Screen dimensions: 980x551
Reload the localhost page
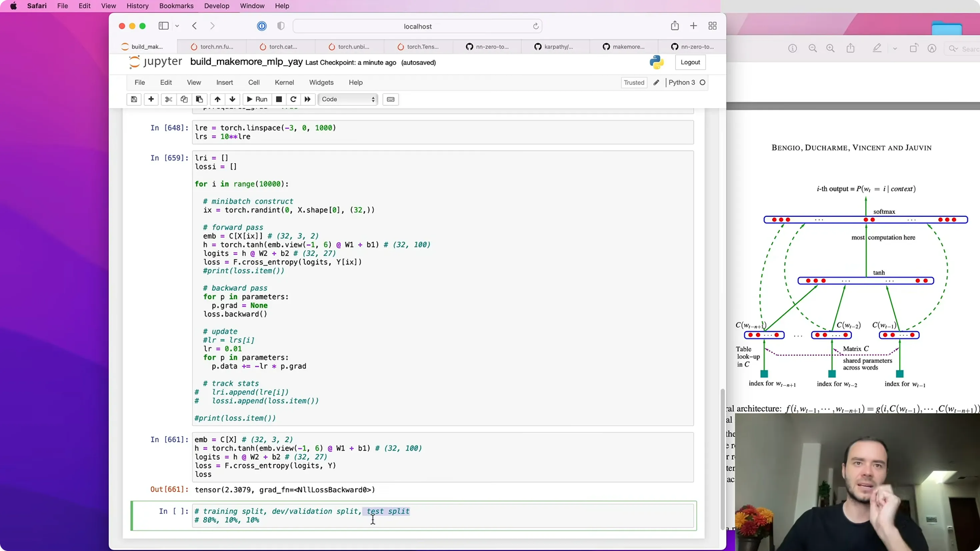tap(536, 26)
